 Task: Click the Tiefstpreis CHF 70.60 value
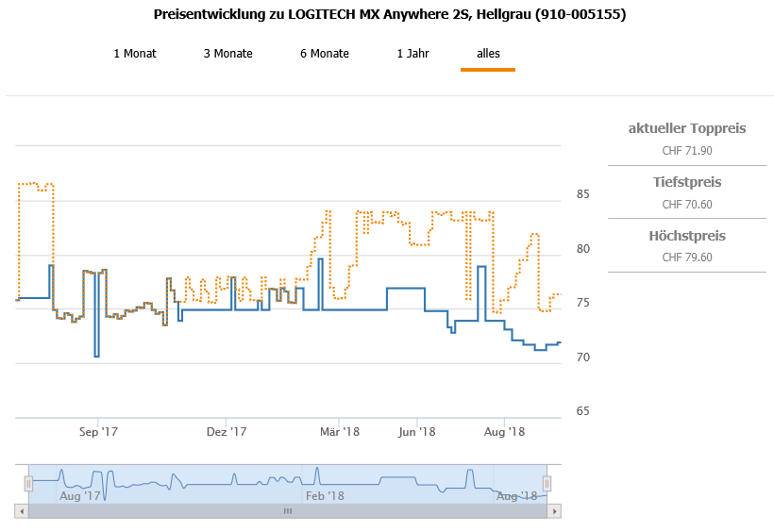[x=687, y=204]
